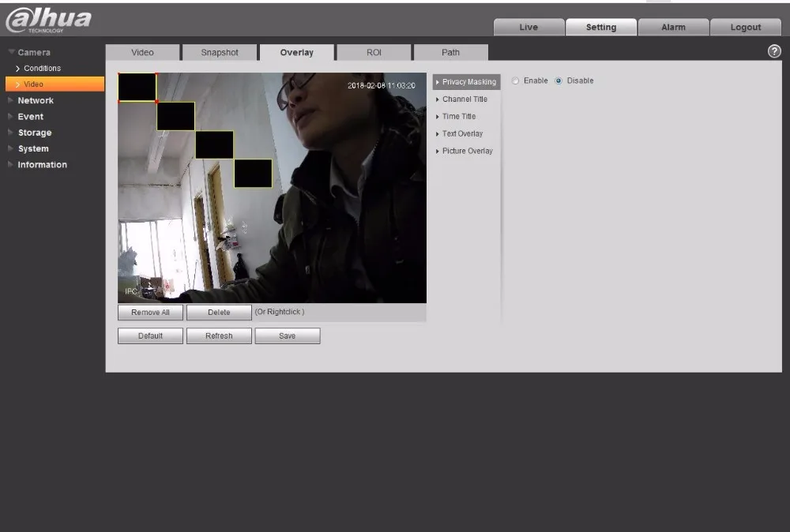The image size is (790, 532).
Task: Click the Default button
Action: 150,336
